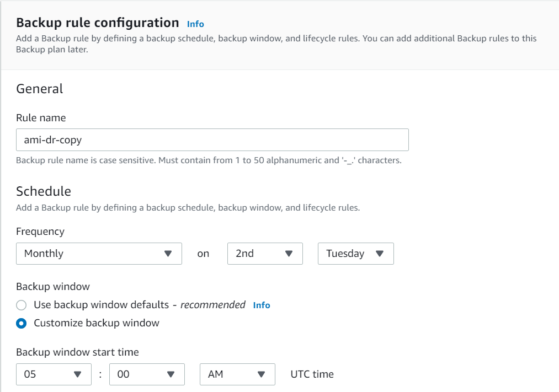Open the Monthly frequency dropdown
The image size is (559, 392).
pyautogui.click(x=99, y=254)
